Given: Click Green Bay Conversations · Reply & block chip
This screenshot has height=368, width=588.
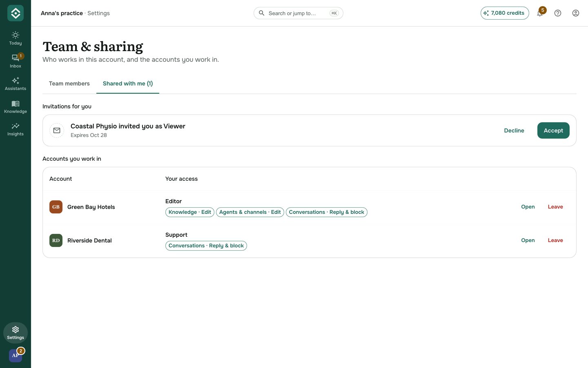Looking at the screenshot, I should (x=327, y=212).
